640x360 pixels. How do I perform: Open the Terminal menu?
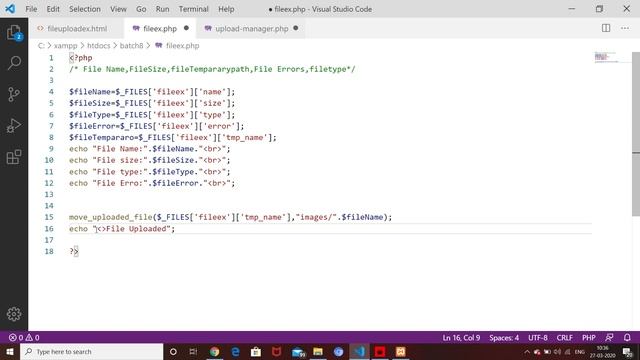tap(193, 9)
